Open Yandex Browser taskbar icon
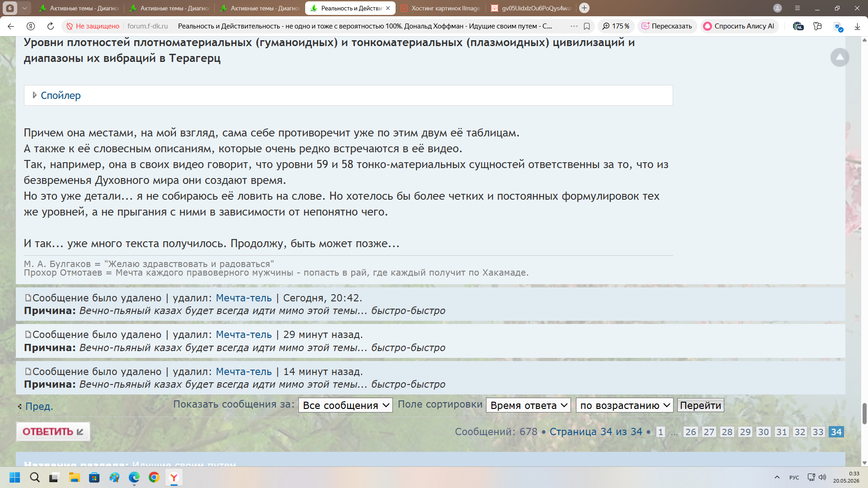868x488 pixels. point(174,477)
